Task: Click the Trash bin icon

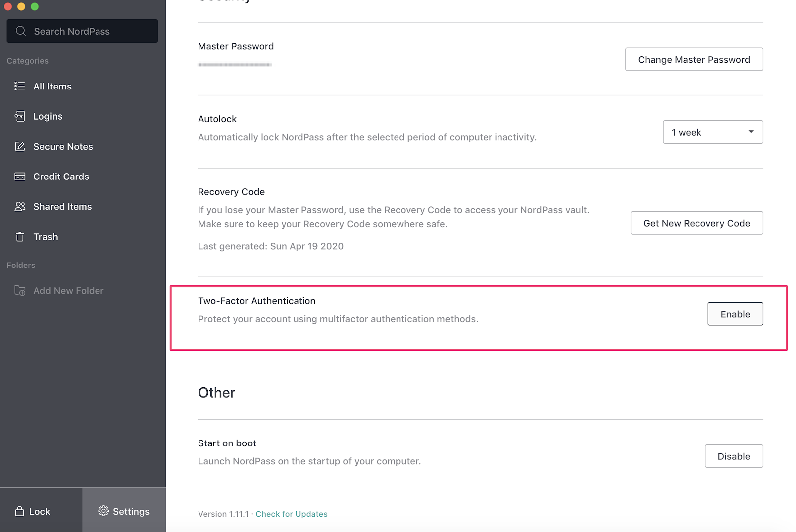Action: point(20,237)
